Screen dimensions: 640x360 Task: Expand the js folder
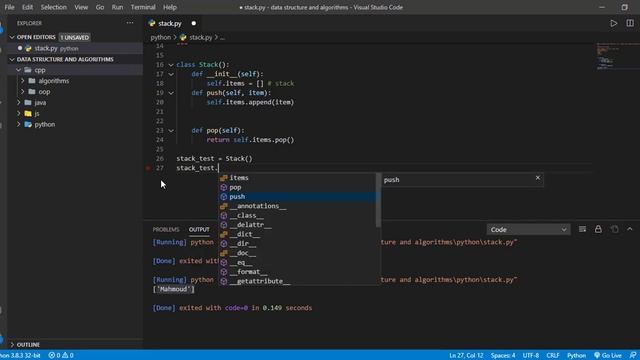click(18, 113)
